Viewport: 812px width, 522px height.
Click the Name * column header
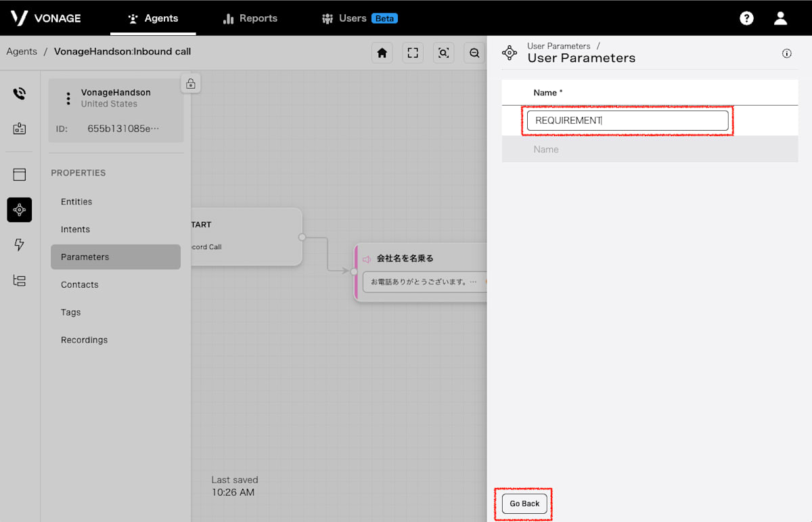[548, 93]
